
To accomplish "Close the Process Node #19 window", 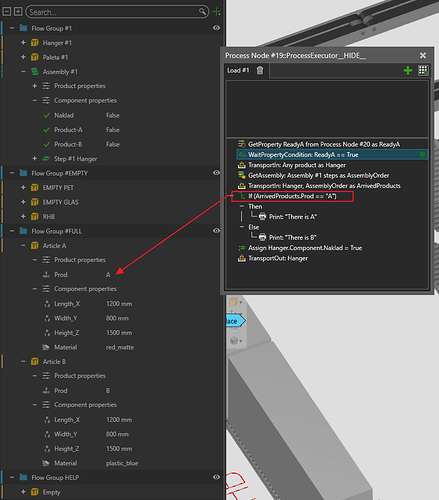I will coord(423,55).
